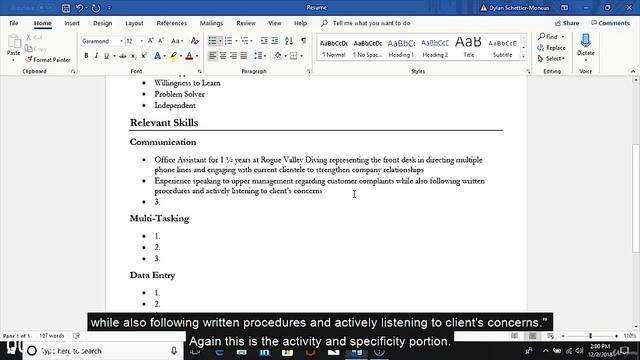Apply the Title style
The image size is (640, 360).
coord(469,47)
